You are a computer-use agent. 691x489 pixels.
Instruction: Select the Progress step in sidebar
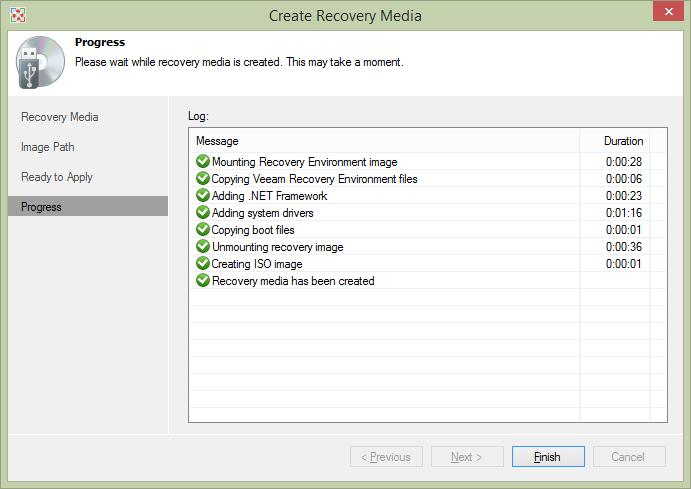coord(42,207)
